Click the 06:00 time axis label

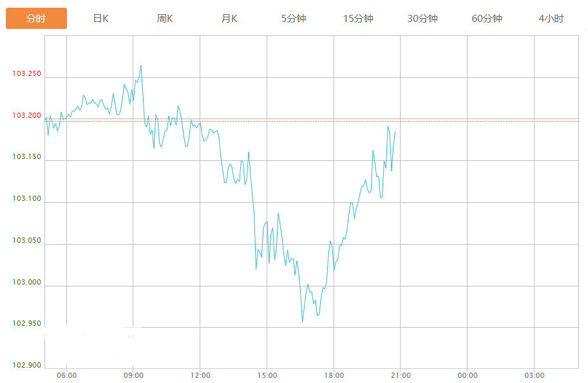tap(66, 376)
